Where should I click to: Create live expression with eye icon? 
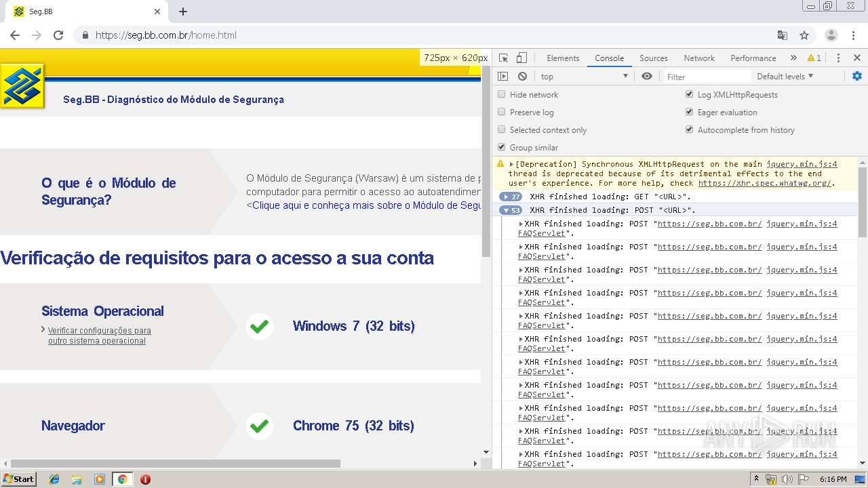click(x=647, y=77)
